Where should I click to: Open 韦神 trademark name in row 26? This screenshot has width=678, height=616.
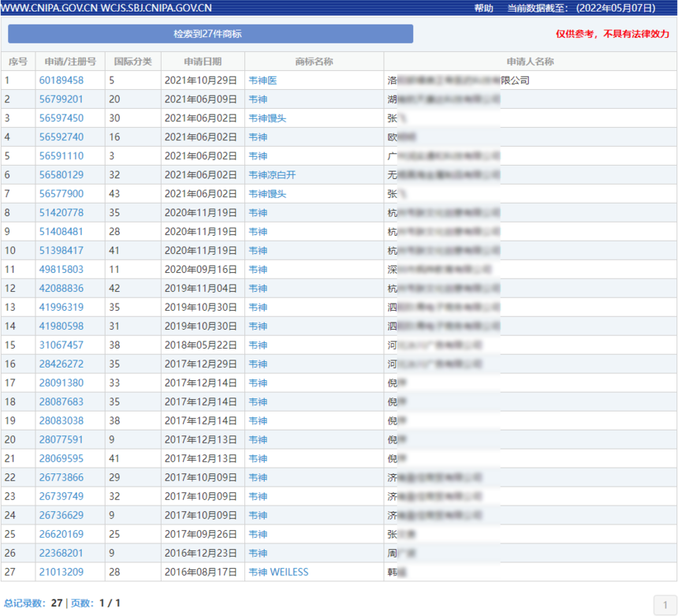coord(258,553)
